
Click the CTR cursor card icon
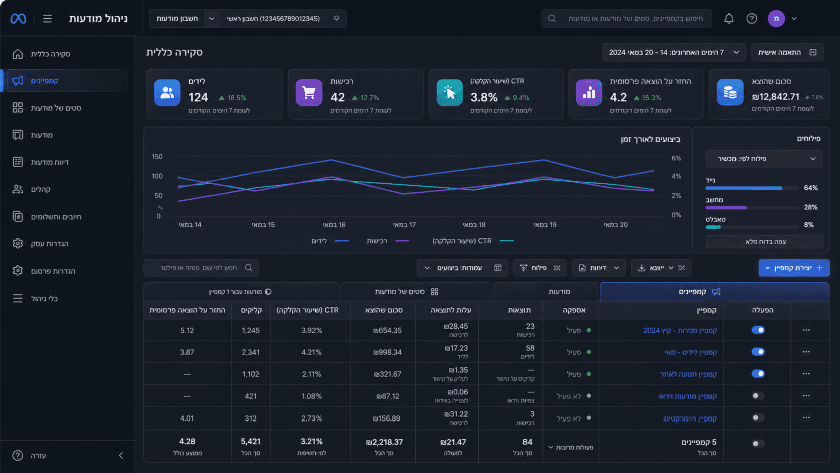click(449, 93)
